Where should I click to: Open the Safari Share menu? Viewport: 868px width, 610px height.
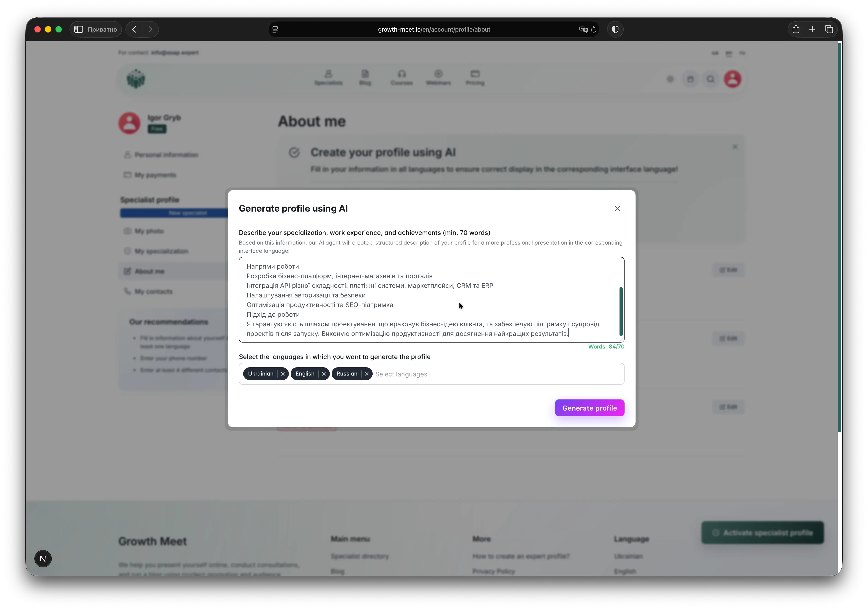[796, 30]
